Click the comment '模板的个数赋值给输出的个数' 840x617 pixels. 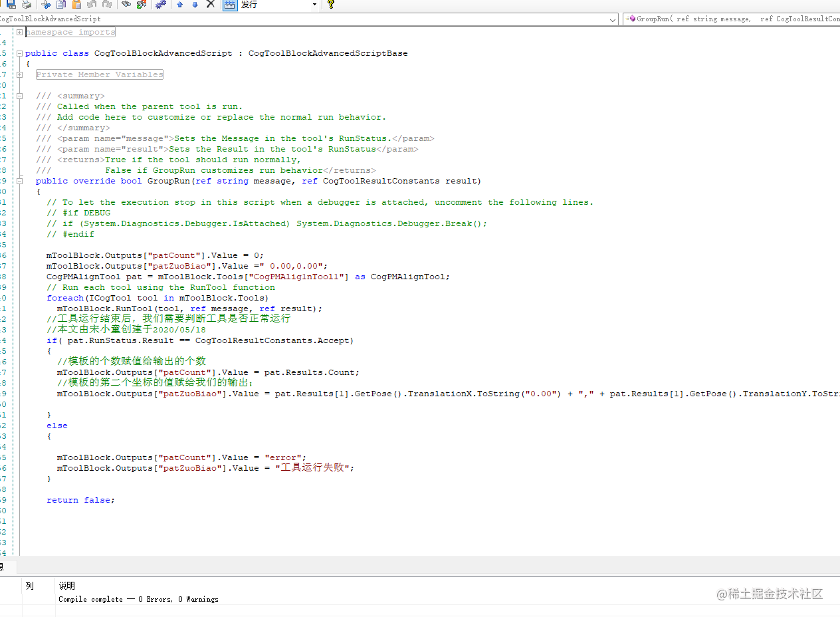pyautogui.click(x=132, y=361)
